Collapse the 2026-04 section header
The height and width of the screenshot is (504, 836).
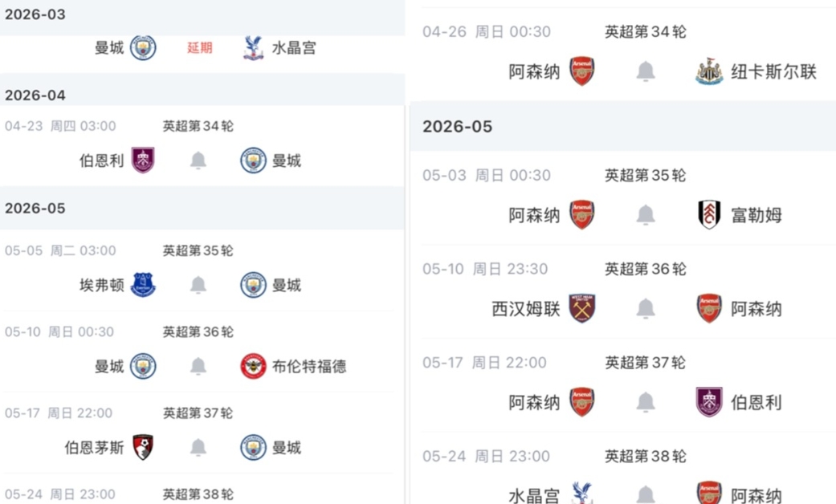(35, 95)
